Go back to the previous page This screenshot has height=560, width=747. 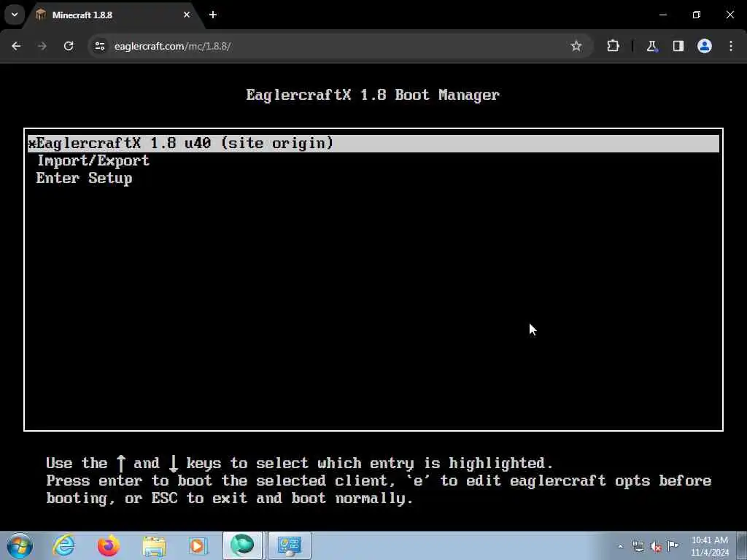coord(16,46)
